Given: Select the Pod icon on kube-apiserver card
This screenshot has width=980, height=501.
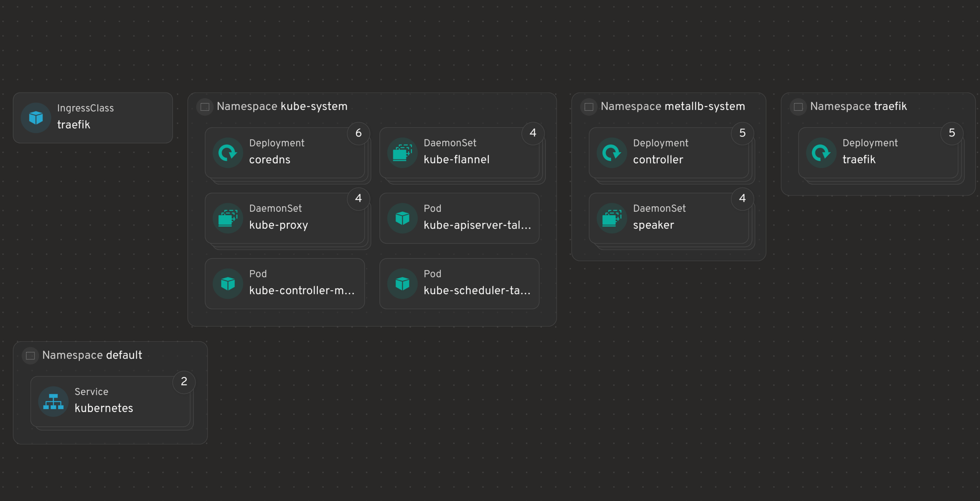Looking at the screenshot, I should tap(402, 218).
